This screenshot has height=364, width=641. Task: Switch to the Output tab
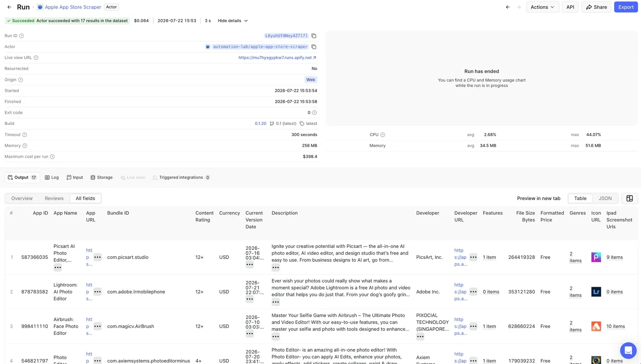click(22, 177)
